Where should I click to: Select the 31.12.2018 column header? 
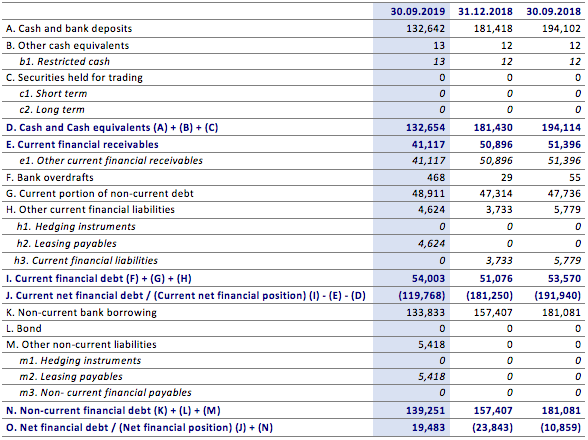485,11
